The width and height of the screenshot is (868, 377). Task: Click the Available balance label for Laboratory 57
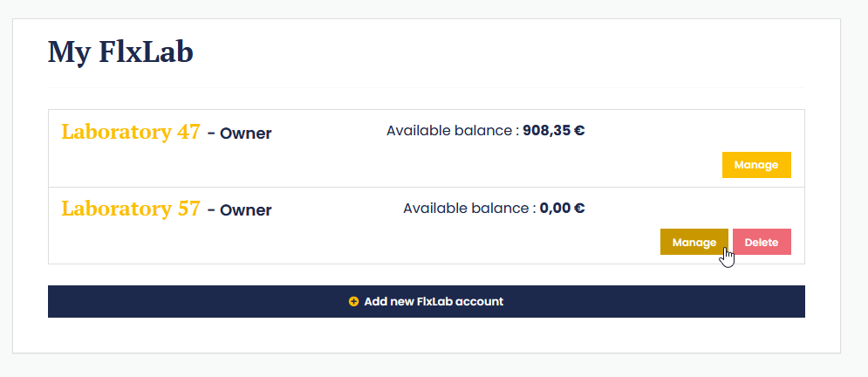[467, 209]
